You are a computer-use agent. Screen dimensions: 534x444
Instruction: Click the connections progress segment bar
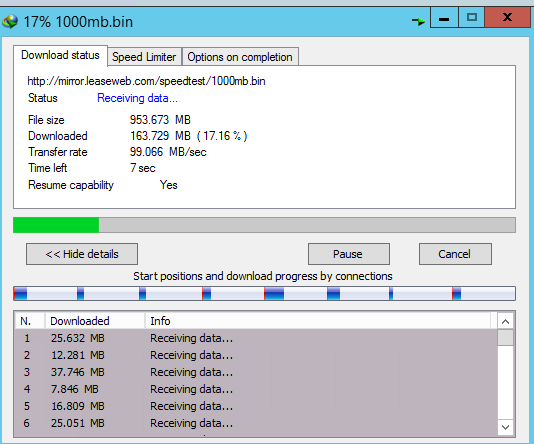pos(264,294)
